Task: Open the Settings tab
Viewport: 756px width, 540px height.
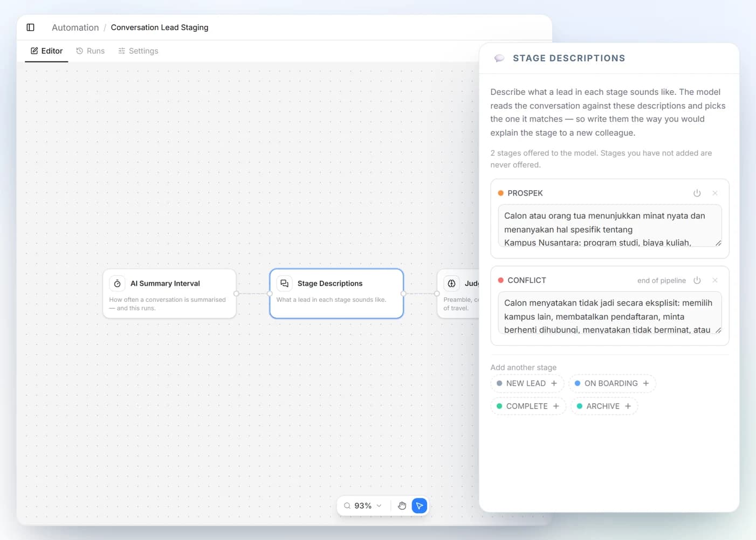Action: tap(138, 51)
